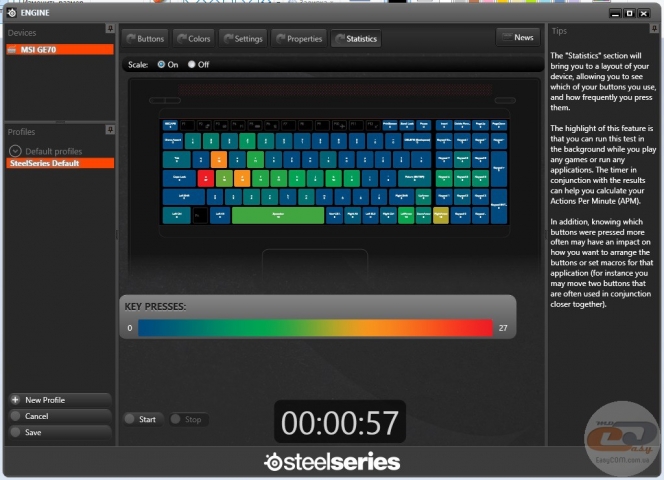Collapse the Default profiles group

coord(15,151)
